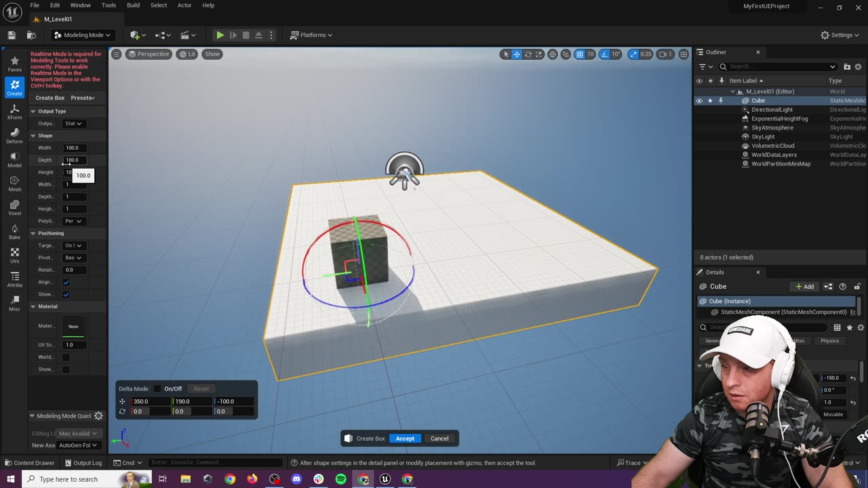
Task: Click the Eject button in play controls
Action: 258,35
